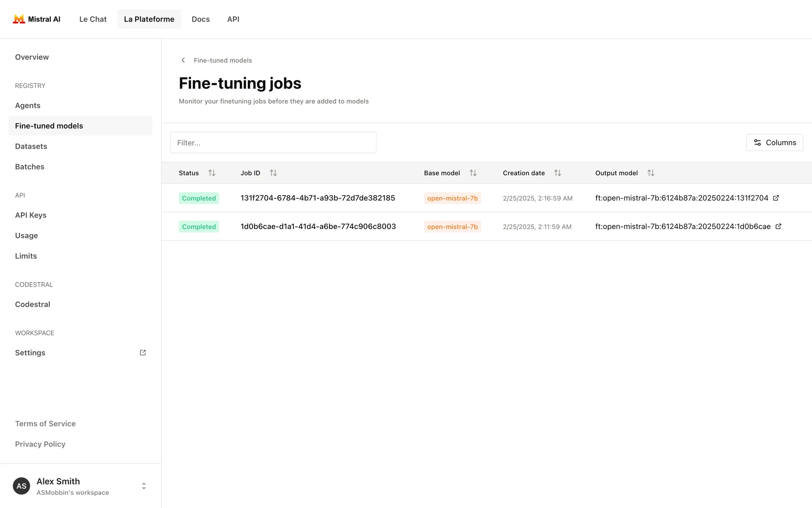The height and width of the screenshot is (508, 812).
Task: Open the Privacy Policy link
Action: (40, 444)
